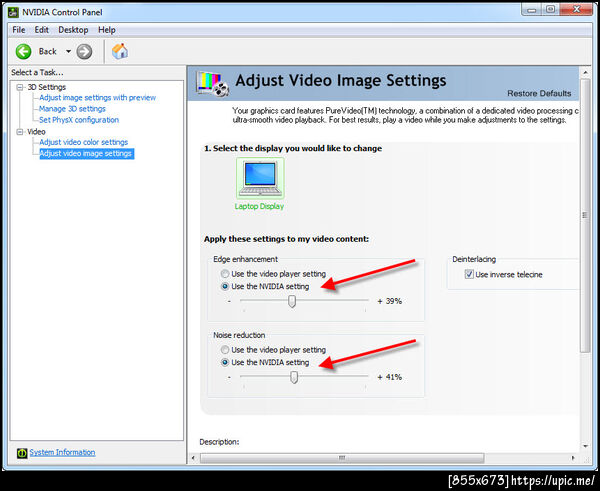Click the Video tree label
Screen dimensions: 600x491
(36, 132)
